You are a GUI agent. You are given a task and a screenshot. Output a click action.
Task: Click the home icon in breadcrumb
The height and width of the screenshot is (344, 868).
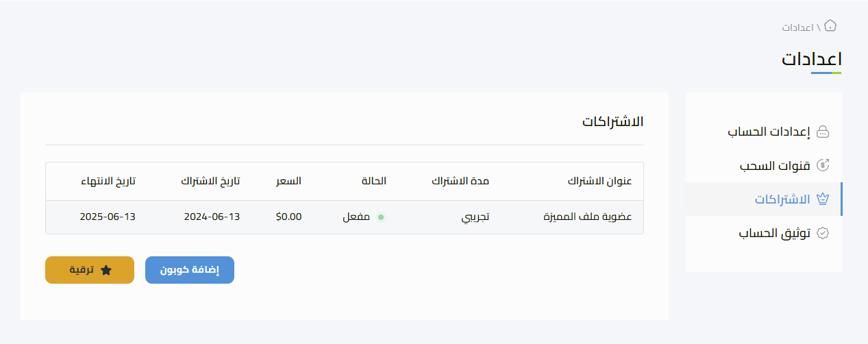pyautogui.click(x=830, y=27)
